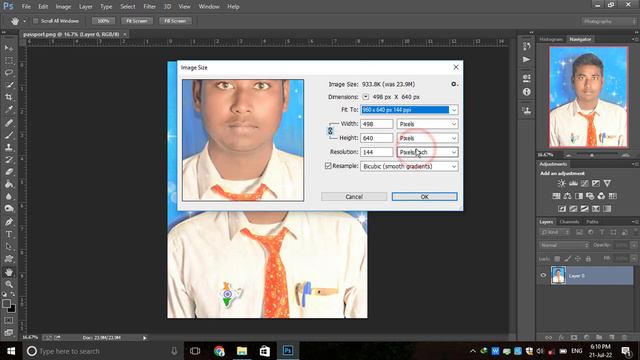Image resolution: width=640 pixels, height=360 pixels.
Task: Select the Hand tool in toolbox
Action: (x=9, y=272)
